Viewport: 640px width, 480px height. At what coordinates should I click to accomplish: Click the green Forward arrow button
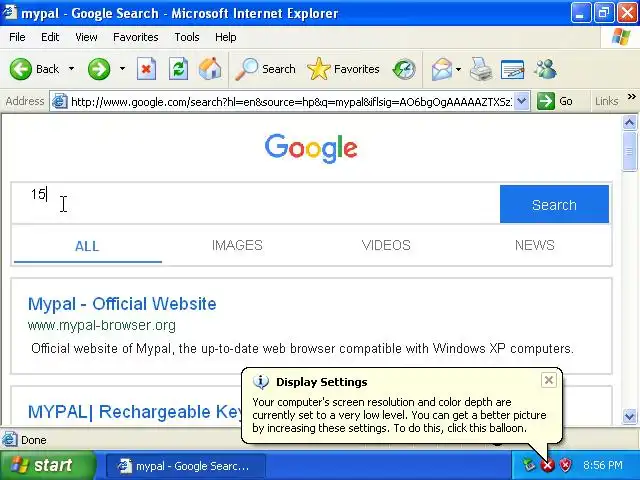coord(99,69)
